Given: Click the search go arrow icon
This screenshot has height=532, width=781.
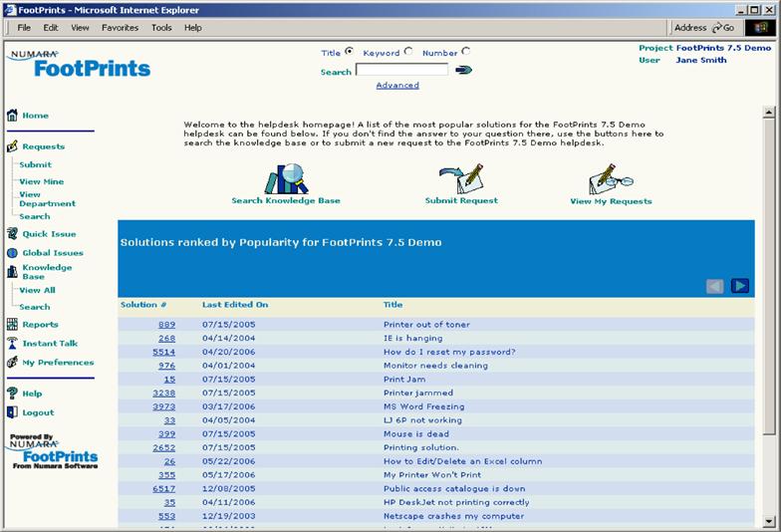Looking at the screenshot, I should [x=464, y=70].
